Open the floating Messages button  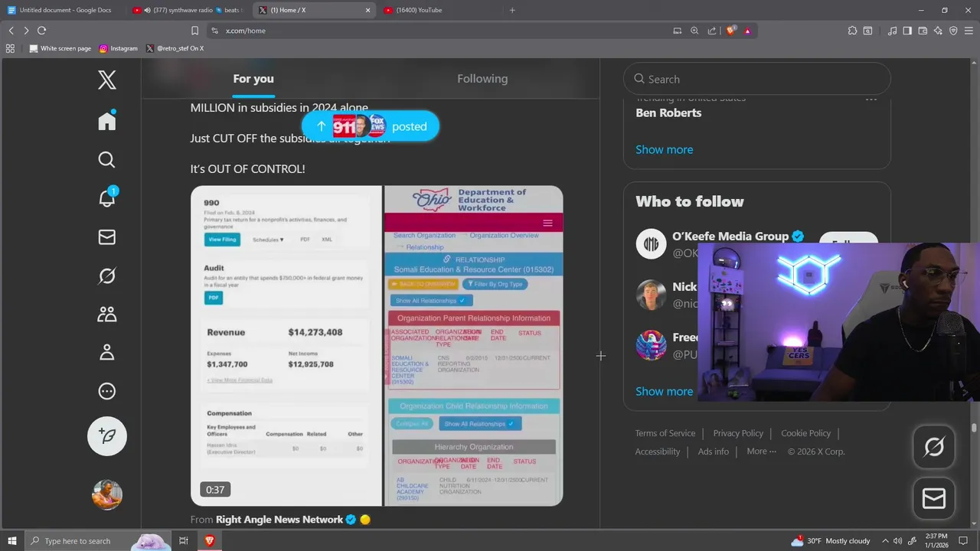click(x=934, y=499)
